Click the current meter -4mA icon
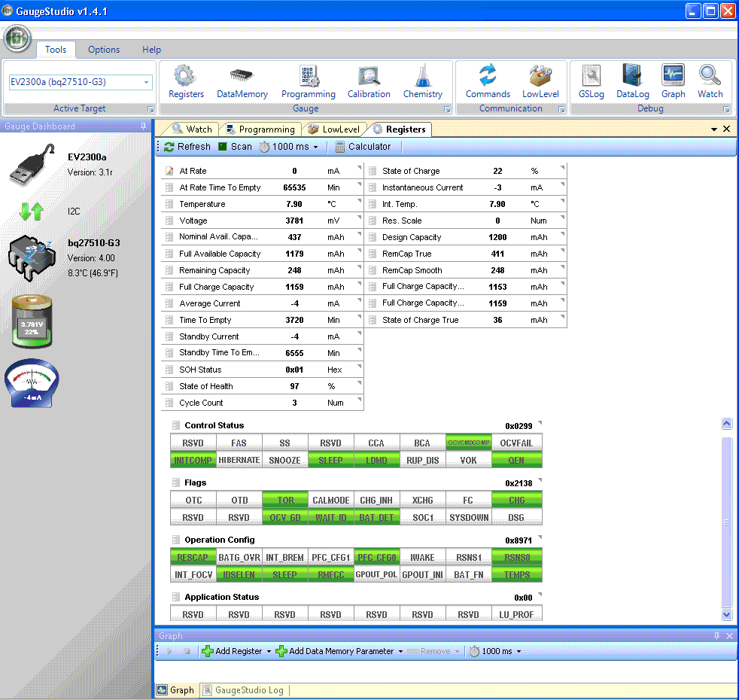Screen dimensions: 739x700 [x=32, y=383]
